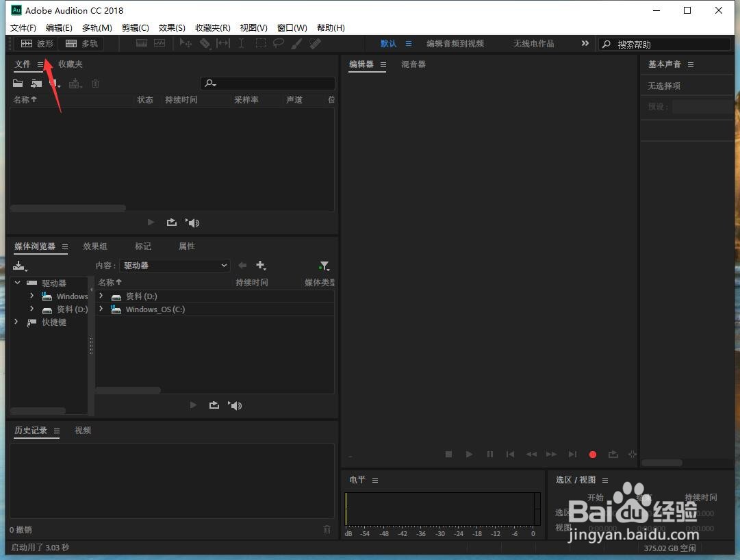This screenshot has height=560, width=740.
Task: Sort files by 名称 column header
Action: pos(25,99)
